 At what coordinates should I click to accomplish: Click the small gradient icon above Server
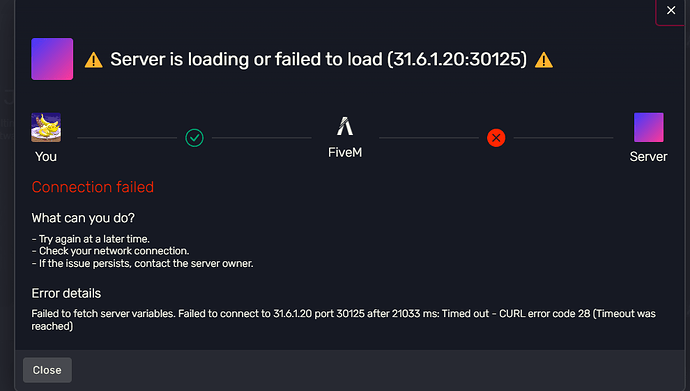click(x=649, y=128)
